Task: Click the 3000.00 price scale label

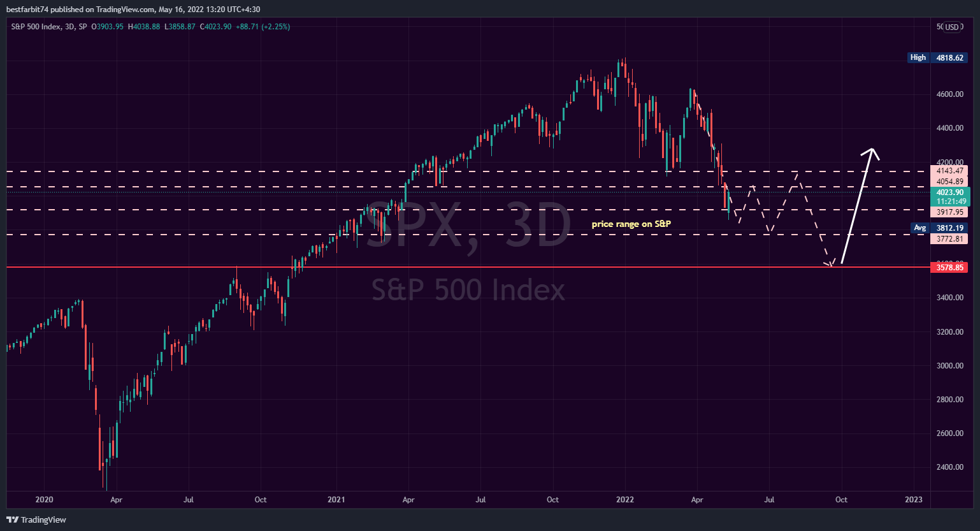Action: click(x=949, y=366)
